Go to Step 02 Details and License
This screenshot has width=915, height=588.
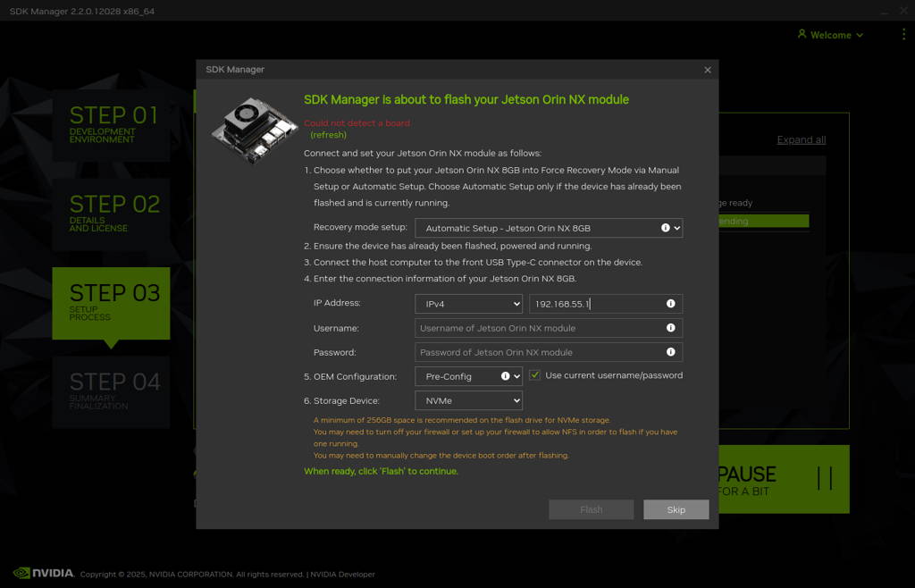[x=111, y=214]
